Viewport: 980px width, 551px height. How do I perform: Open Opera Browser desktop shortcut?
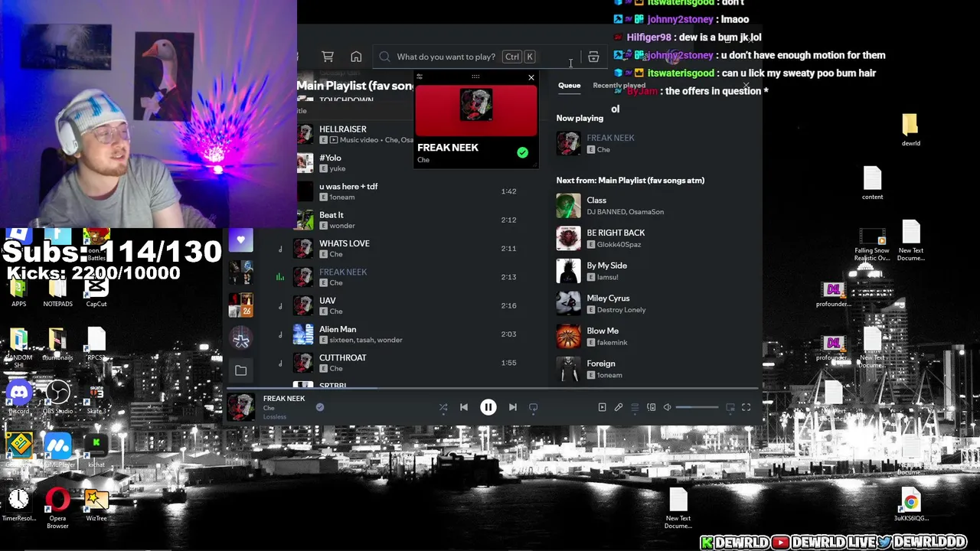(x=57, y=507)
